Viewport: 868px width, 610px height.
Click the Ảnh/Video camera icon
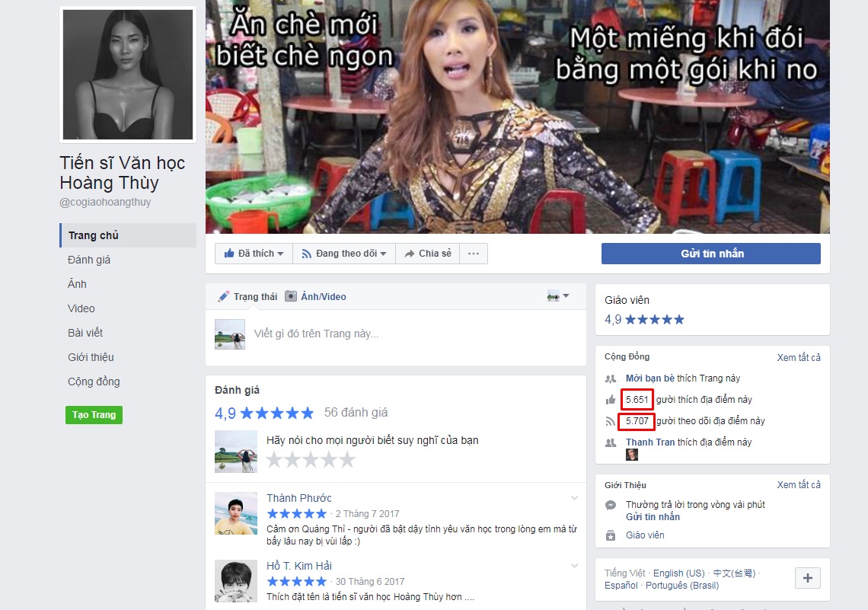(x=291, y=296)
